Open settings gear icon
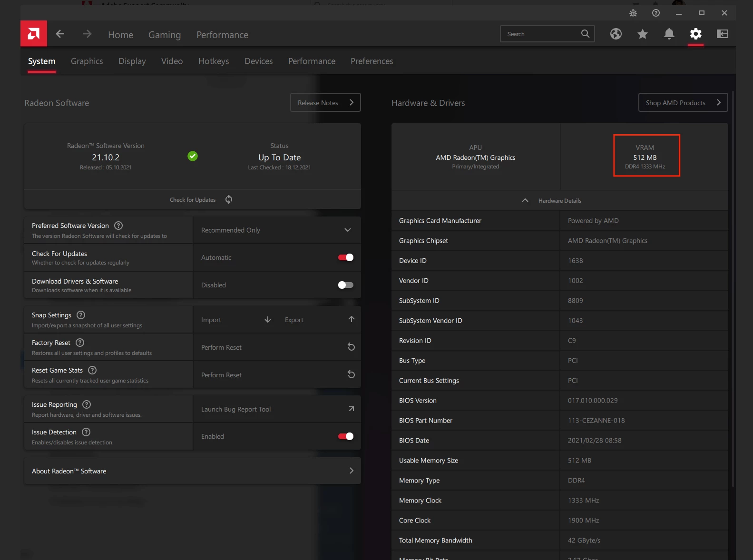Viewport: 753px width, 560px height. click(x=696, y=34)
